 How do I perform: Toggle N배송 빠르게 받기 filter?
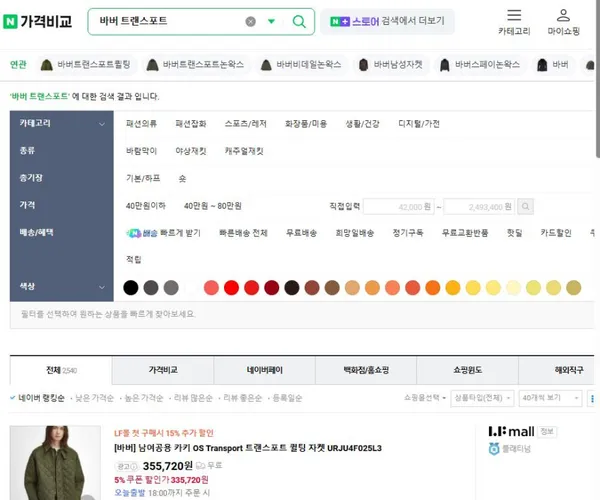click(163, 233)
